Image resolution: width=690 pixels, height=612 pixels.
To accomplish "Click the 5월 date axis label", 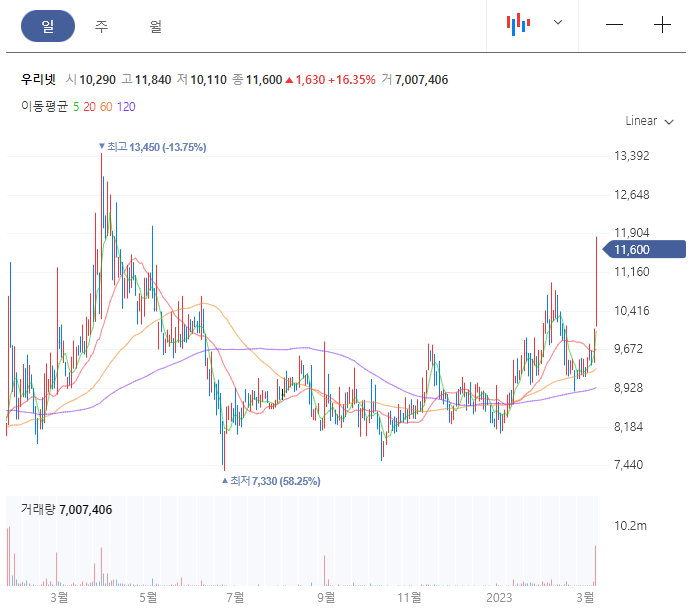I will pyautogui.click(x=148, y=597).
